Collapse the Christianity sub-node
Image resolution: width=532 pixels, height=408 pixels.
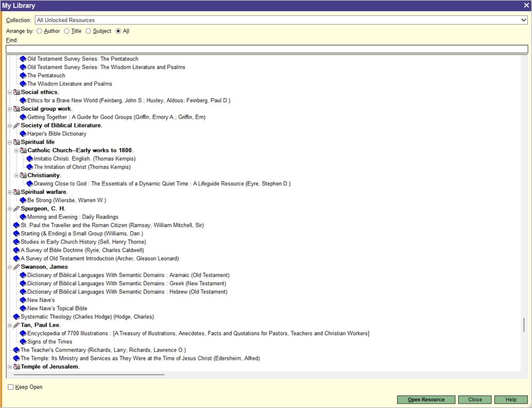16,175
